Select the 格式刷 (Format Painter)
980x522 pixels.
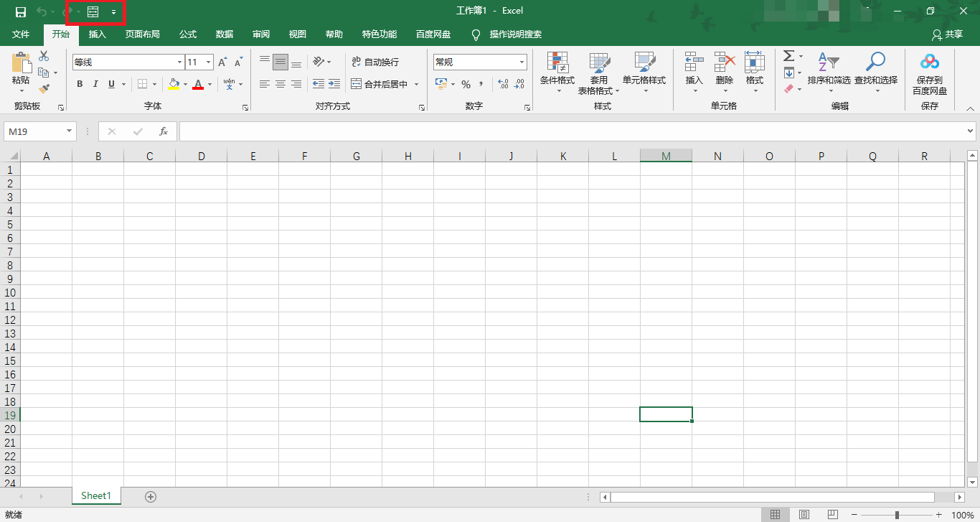[x=43, y=88]
